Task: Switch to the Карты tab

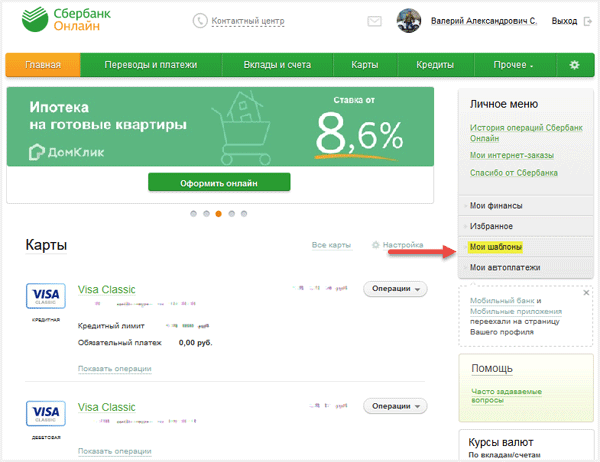Action: [x=365, y=65]
